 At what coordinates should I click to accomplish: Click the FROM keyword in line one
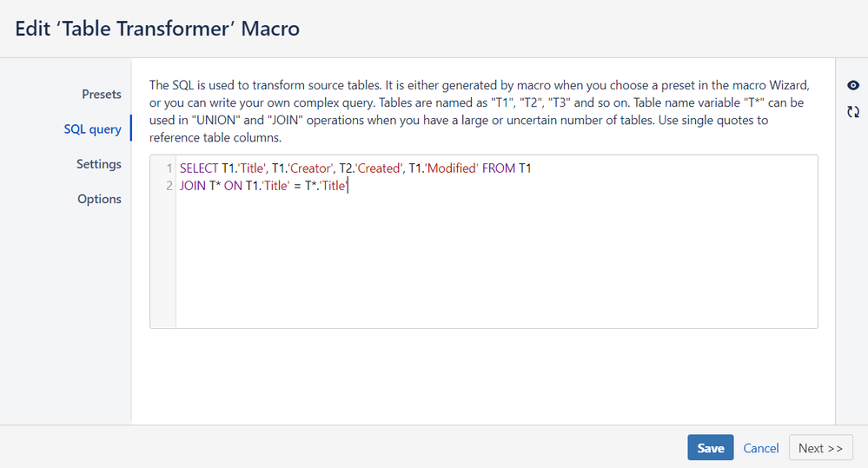pyautogui.click(x=498, y=168)
